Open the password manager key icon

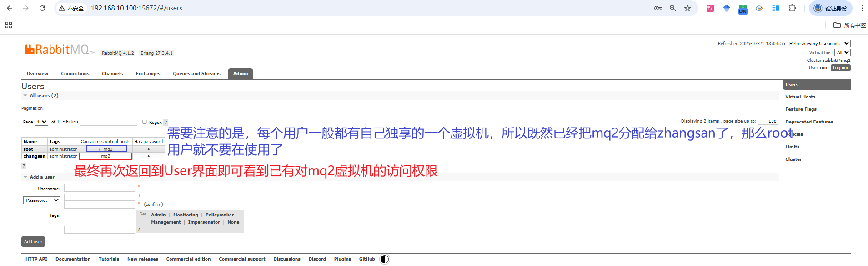[658, 8]
